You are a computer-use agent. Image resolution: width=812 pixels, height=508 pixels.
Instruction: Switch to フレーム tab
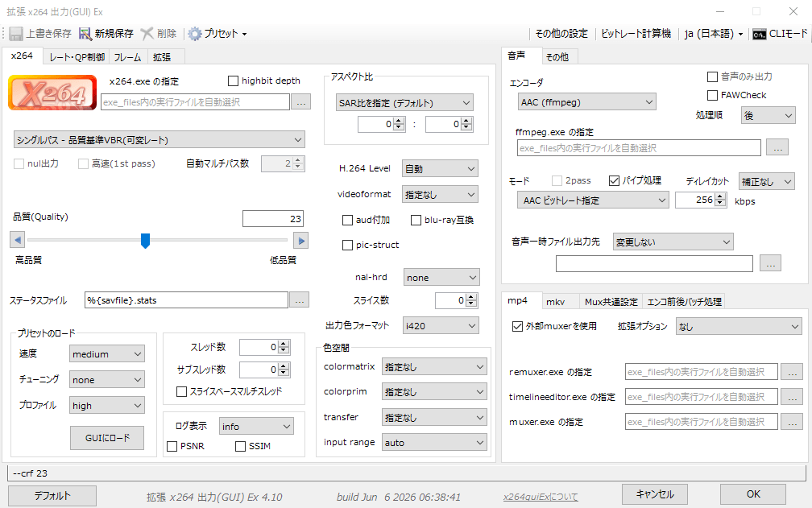point(127,57)
